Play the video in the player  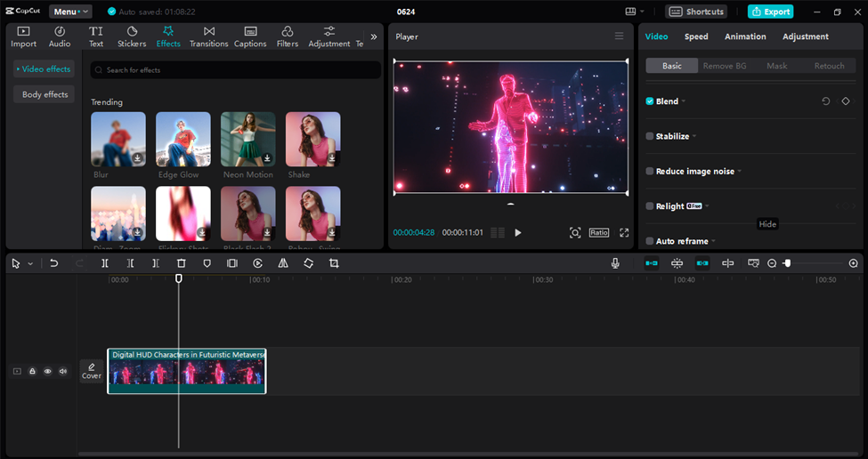coord(517,232)
